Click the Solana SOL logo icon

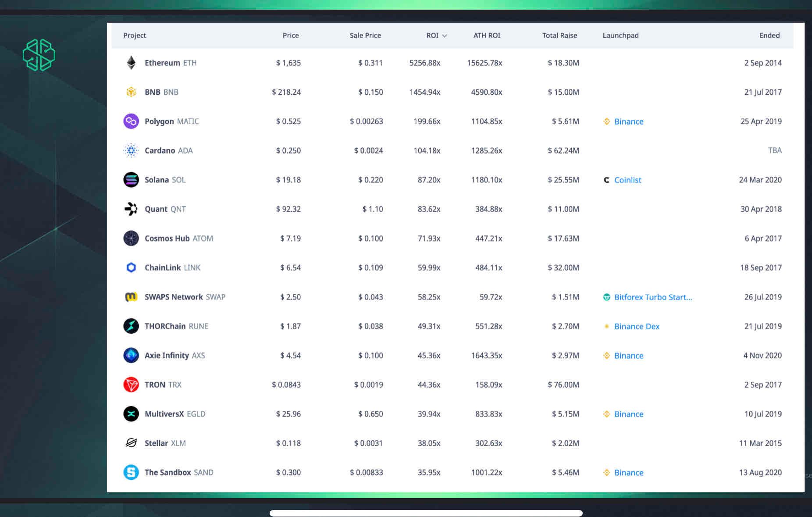(131, 180)
